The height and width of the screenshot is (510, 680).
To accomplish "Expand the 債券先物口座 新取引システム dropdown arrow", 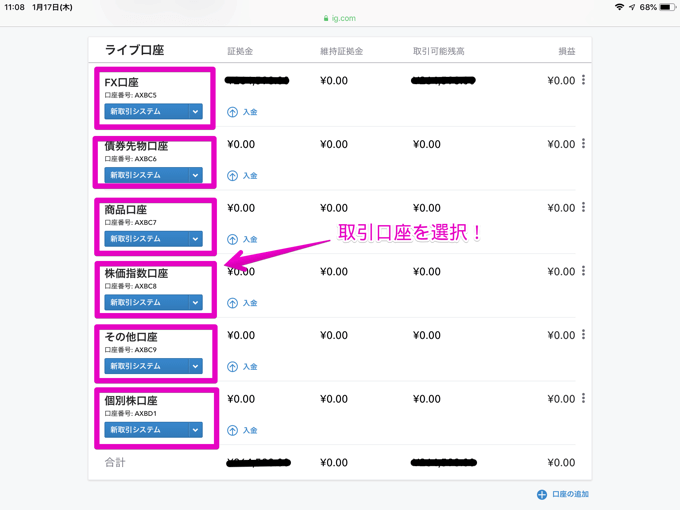I will (195, 175).
